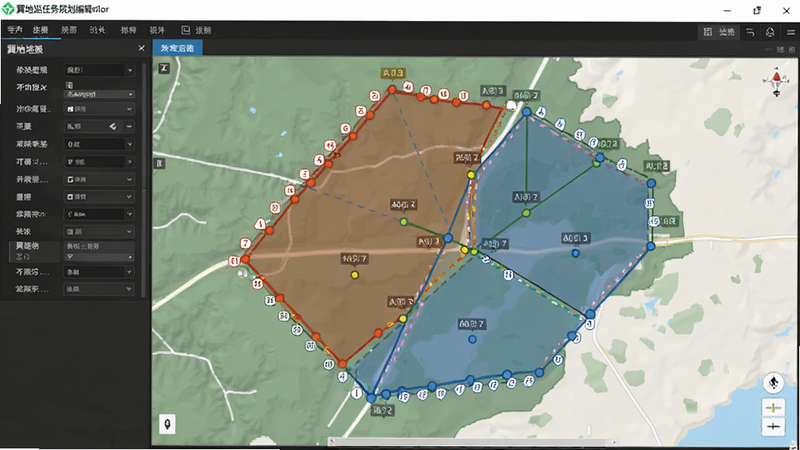This screenshot has width=800, height=450.
Task: Click the horizontal scrollbar below the map
Action: tap(472, 442)
